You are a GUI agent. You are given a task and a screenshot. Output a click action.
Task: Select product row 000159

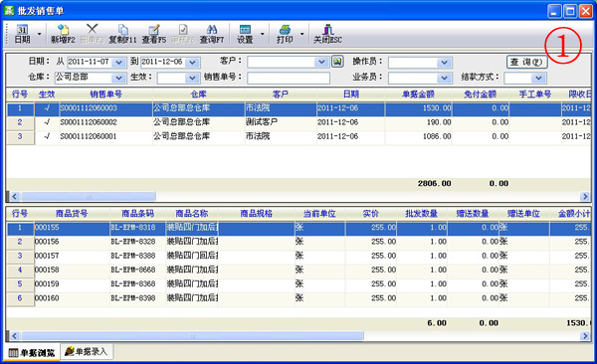(x=298, y=284)
